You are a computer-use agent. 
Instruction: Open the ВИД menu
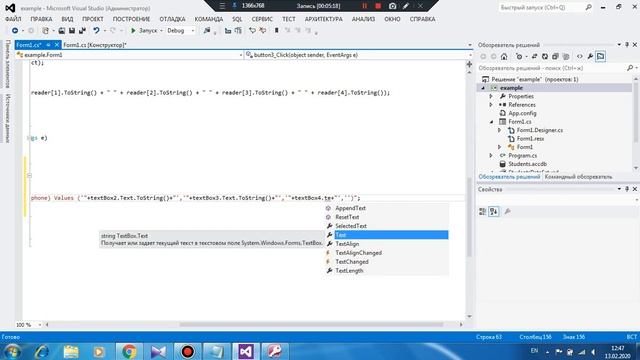[x=67, y=19]
